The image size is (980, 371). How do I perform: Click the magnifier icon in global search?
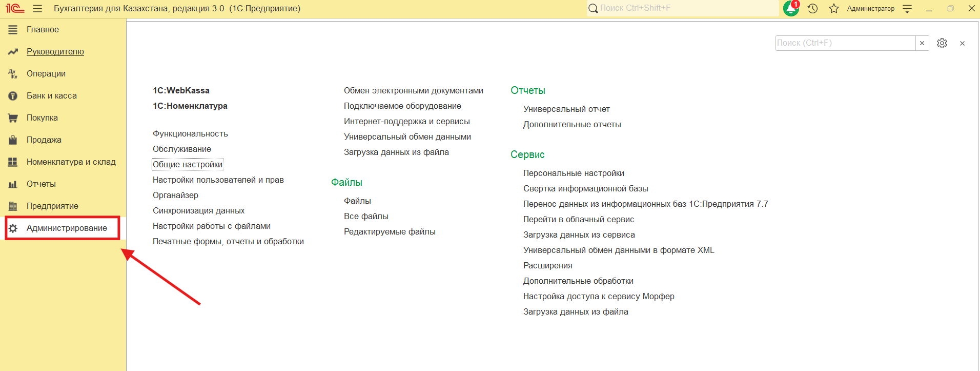pos(593,9)
